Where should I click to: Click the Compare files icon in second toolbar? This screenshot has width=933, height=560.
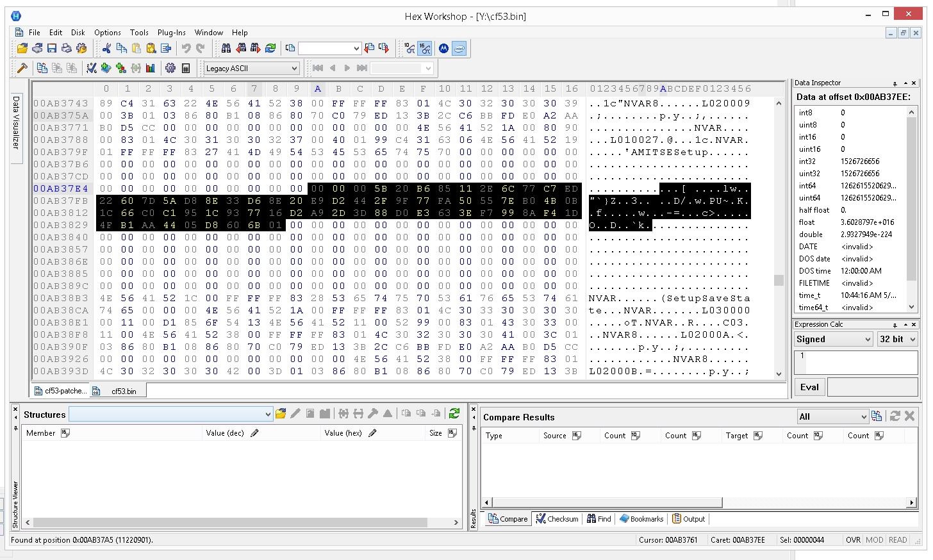coord(42,68)
